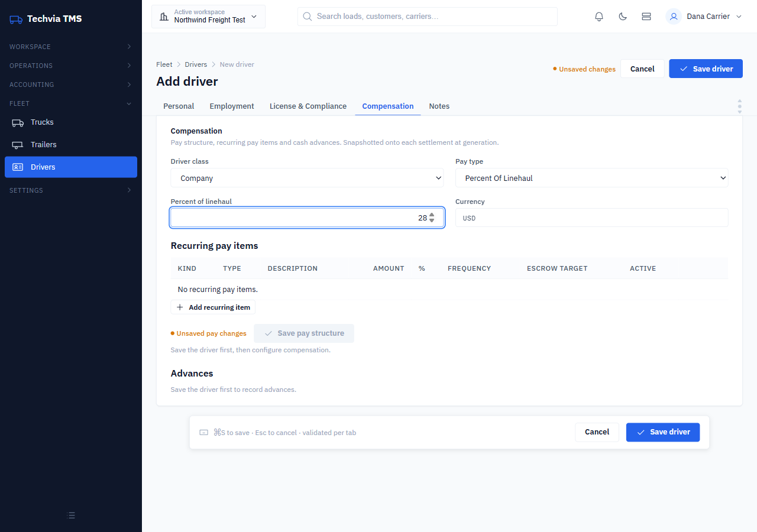Click the 'No recurring pay items.' text
This screenshot has width=757, height=532.
218,290
